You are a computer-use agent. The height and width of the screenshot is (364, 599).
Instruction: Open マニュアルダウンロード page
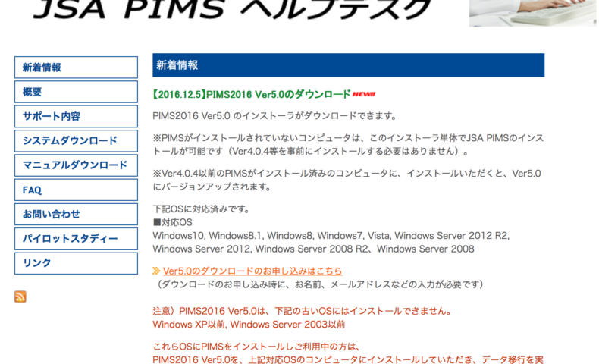(76, 165)
